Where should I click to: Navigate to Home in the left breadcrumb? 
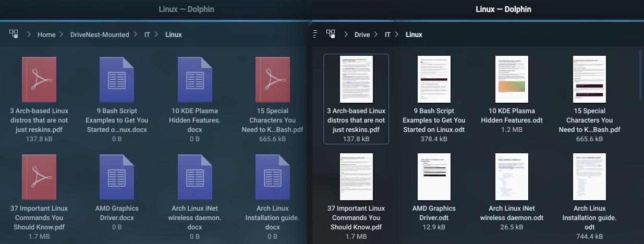tap(46, 35)
